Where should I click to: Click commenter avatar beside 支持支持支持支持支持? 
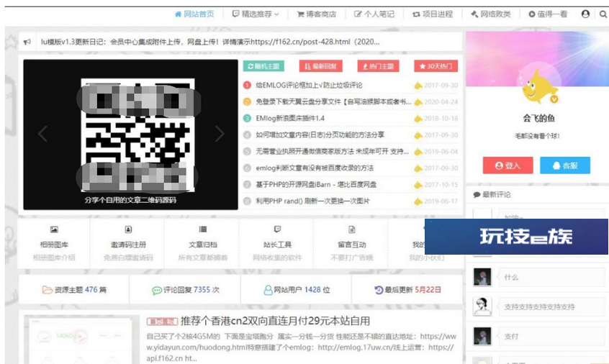(x=482, y=306)
